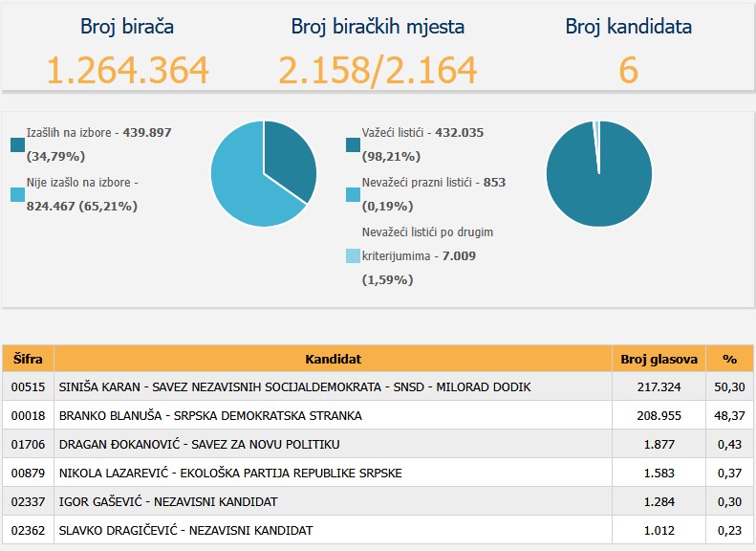Viewport: 756px width, 551px height.
Task: Click the percent column header
Action: click(729, 359)
